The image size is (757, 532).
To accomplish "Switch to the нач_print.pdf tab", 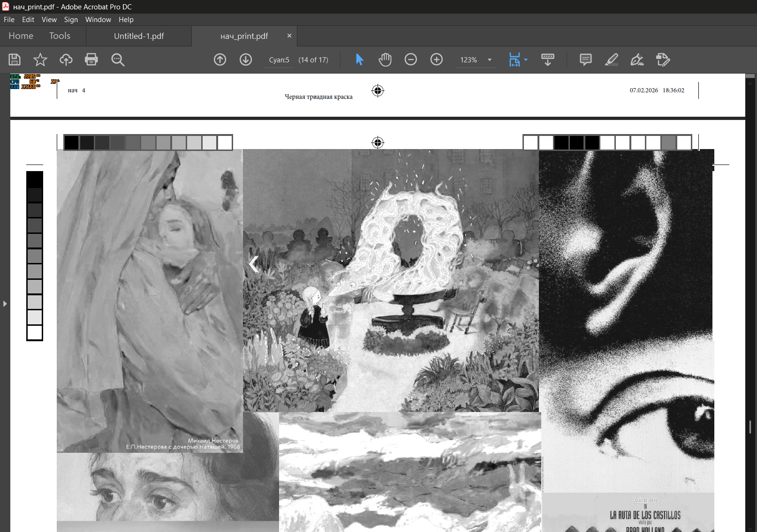I will [244, 36].
